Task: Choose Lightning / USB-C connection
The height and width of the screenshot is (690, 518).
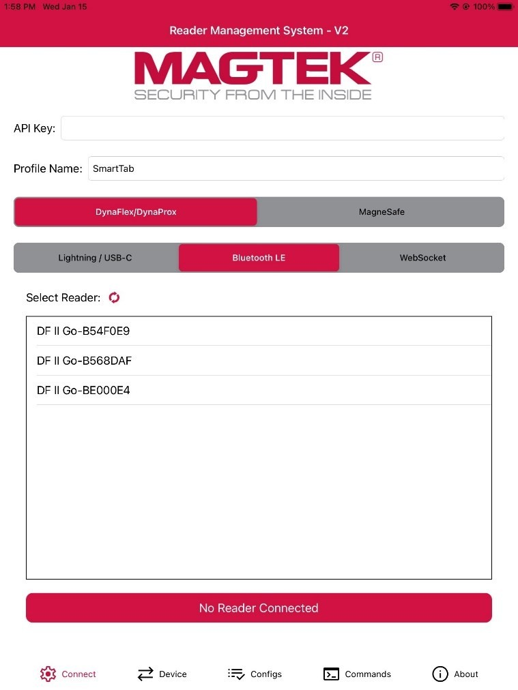Action: click(96, 258)
